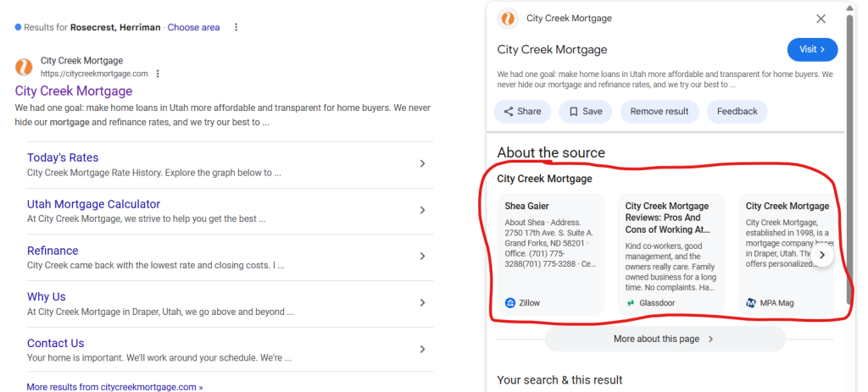
Task: Expand the chevron on Why Us row
Action: click(x=422, y=302)
